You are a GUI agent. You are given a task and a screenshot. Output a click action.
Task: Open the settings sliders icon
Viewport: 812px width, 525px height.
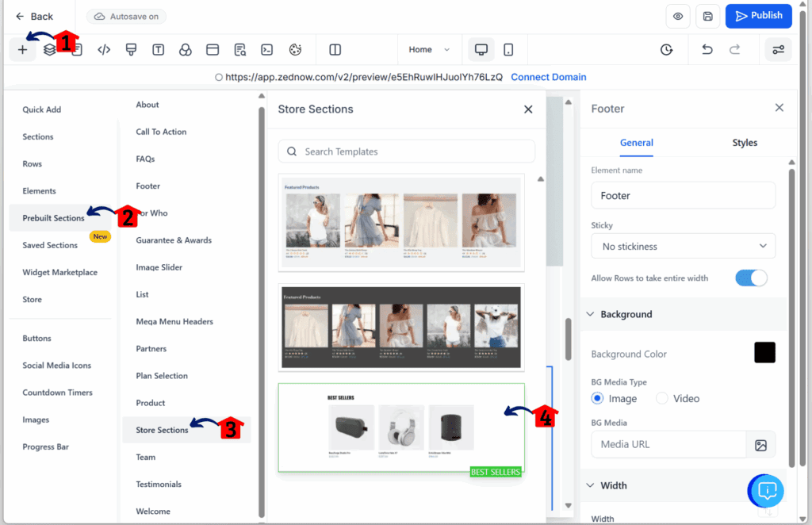pos(779,50)
